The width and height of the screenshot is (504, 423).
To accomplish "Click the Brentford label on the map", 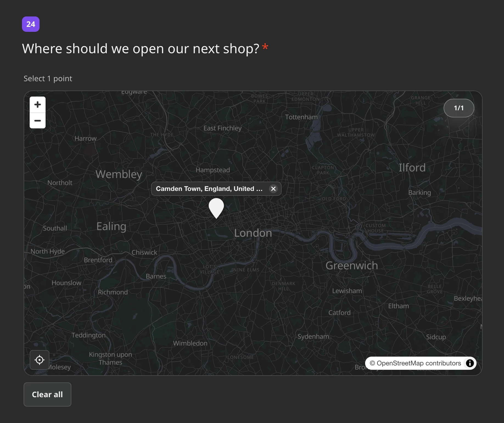I will pyautogui.click(x=98, y=260).
